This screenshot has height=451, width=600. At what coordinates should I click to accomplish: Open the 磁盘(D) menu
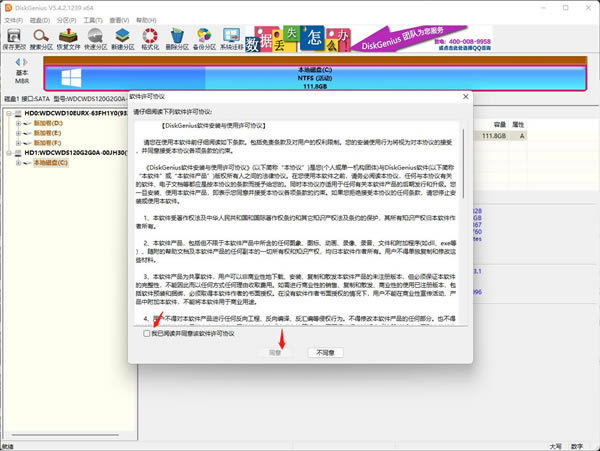click(x=40, y=20)
